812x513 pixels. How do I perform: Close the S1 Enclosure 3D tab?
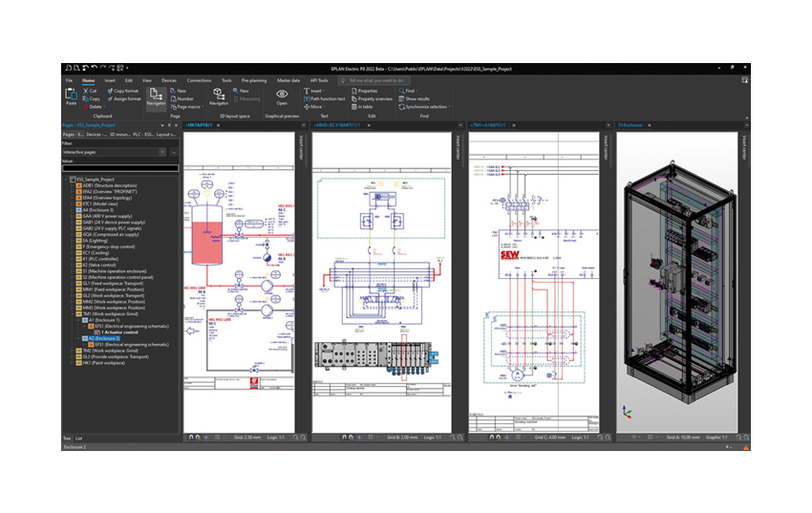(x=650, y=125)
